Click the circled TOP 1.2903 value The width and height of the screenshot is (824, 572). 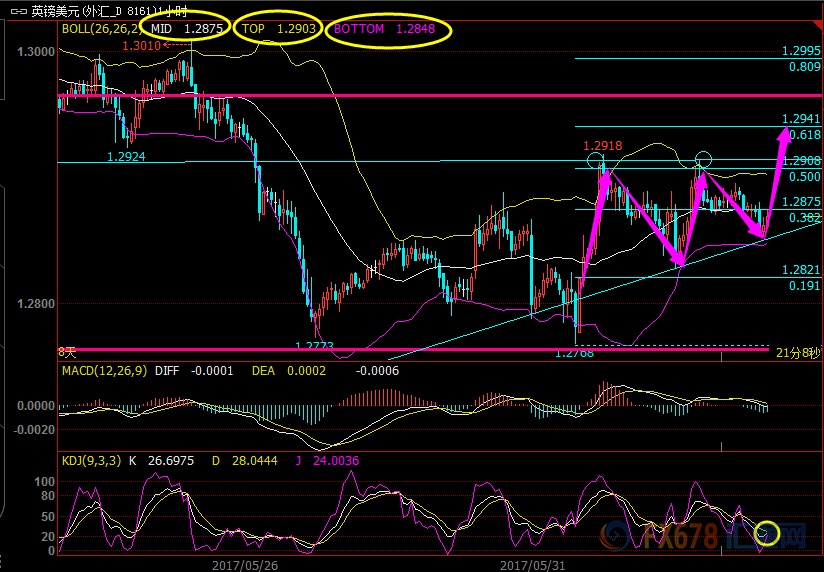tap(279, 29)
